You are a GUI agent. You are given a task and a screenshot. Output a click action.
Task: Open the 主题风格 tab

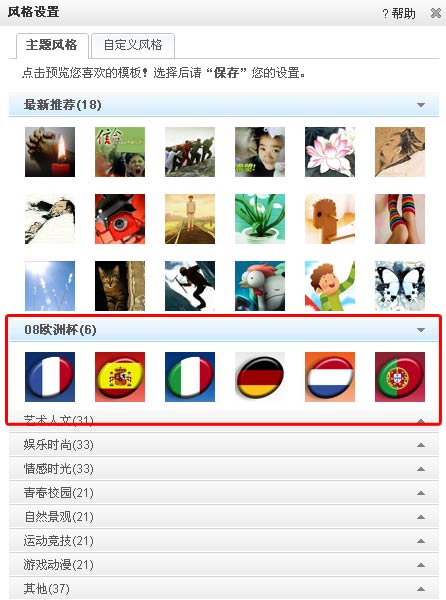(52, 46)
